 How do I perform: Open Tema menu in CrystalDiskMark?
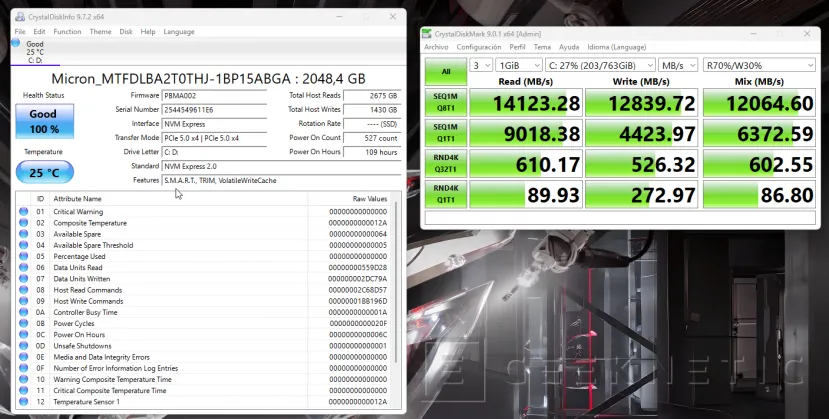pos(542,47)
